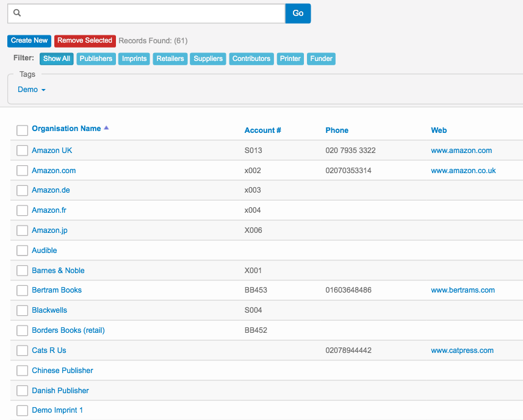Sort by Account # column header
This screenshot has height=420, width=523.
[263, 130]
